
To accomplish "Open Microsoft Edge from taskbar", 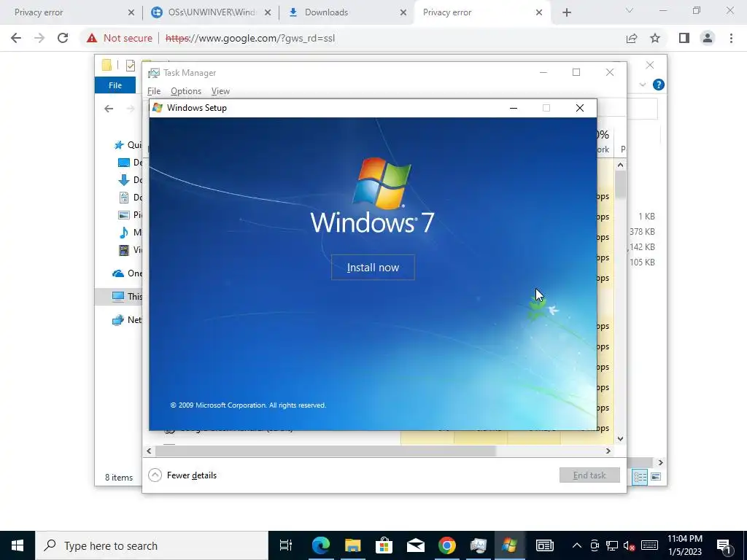I will click(321, 545).
